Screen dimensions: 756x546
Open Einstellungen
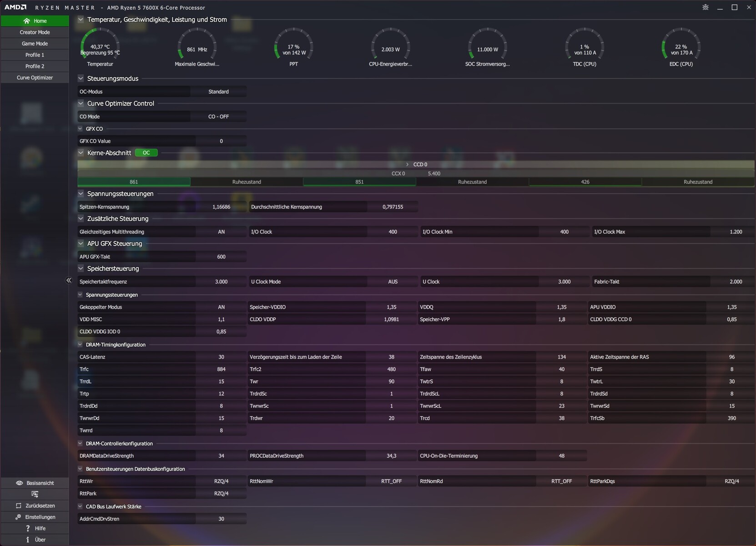click(x=35, y=517)
